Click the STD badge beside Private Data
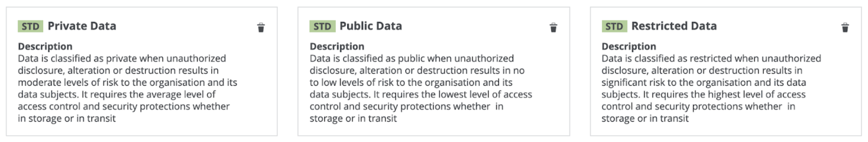 [30, 26]
